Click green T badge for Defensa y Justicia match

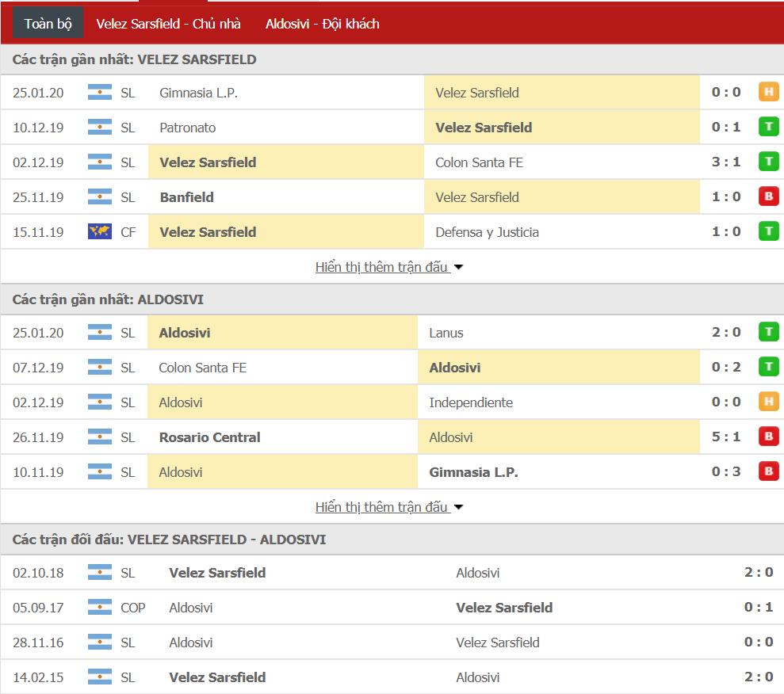coord(768,231)
